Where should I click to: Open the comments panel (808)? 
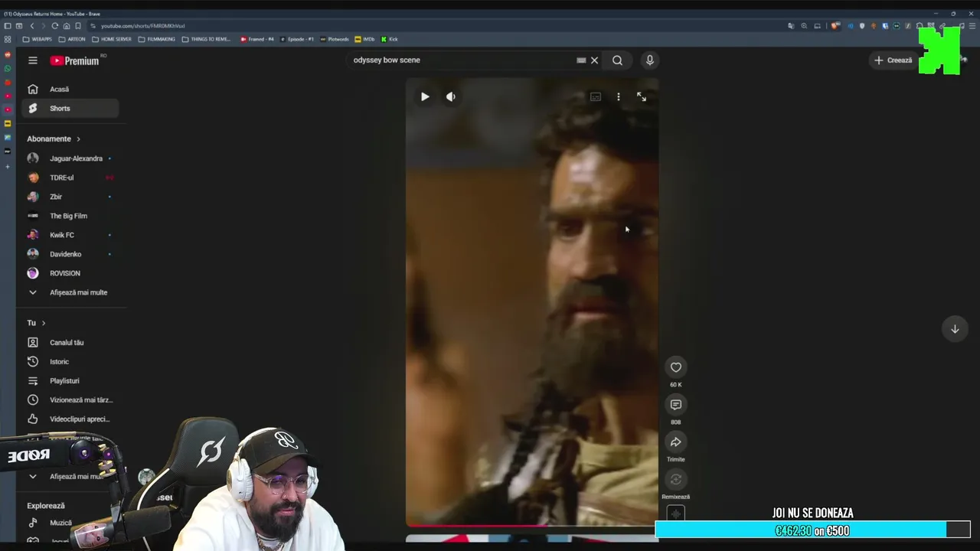pos(675,405)
